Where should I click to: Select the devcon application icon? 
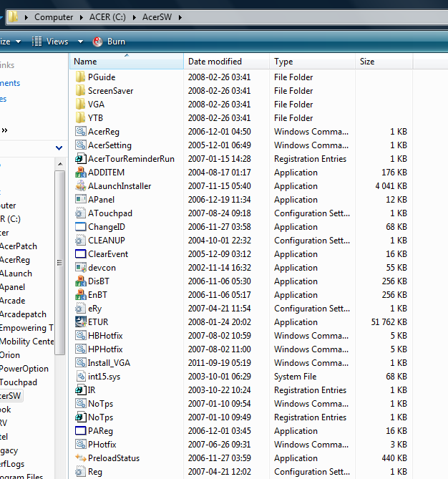coord(81,268)
